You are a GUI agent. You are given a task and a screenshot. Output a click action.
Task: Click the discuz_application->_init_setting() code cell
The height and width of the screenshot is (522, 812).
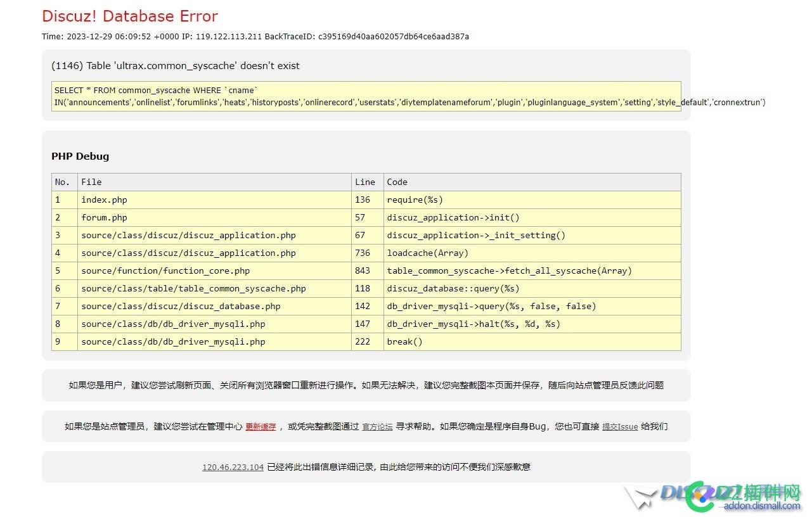tap(532, 235)
